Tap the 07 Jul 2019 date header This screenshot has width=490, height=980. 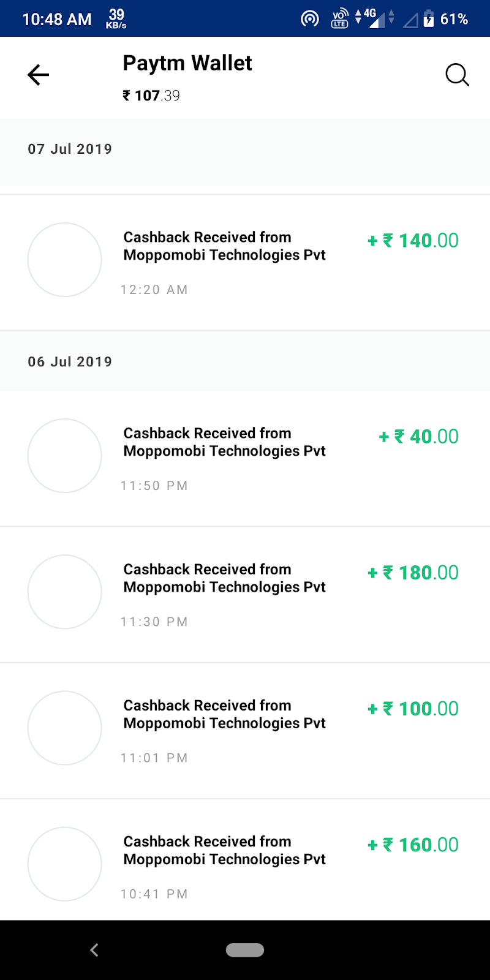(70, 149)
